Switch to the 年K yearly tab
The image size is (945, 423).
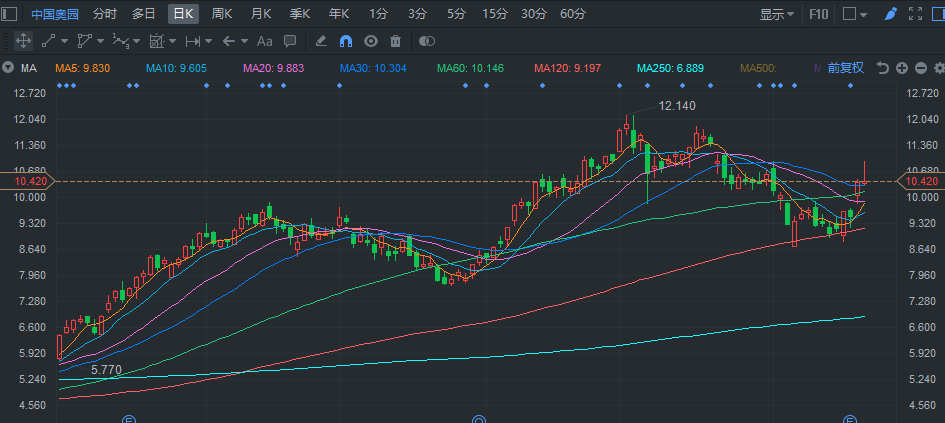tap(339, 14)
